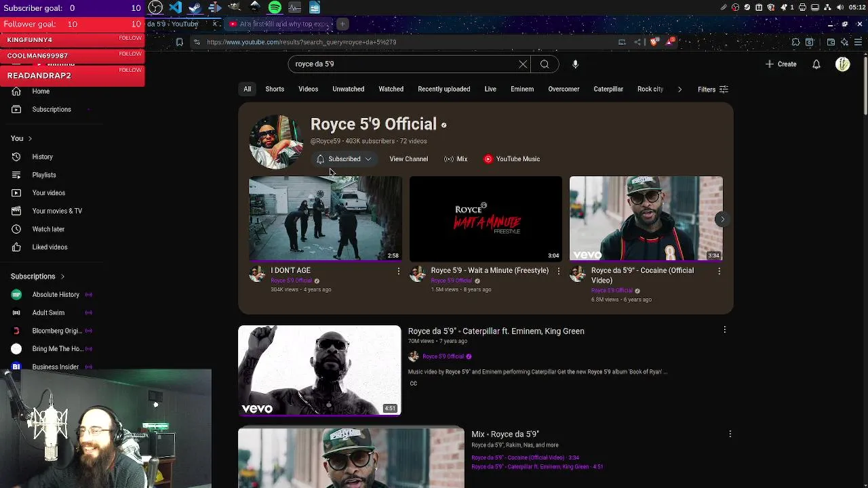Select the All filter chip
The width and height of the screenshot is (868, 488).
248,89
